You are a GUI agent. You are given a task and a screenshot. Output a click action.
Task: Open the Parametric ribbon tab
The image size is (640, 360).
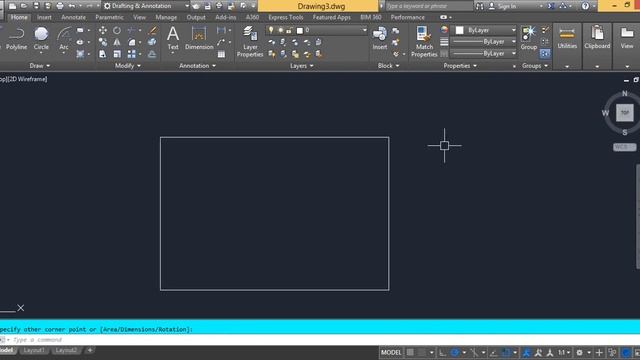(109, 17)
